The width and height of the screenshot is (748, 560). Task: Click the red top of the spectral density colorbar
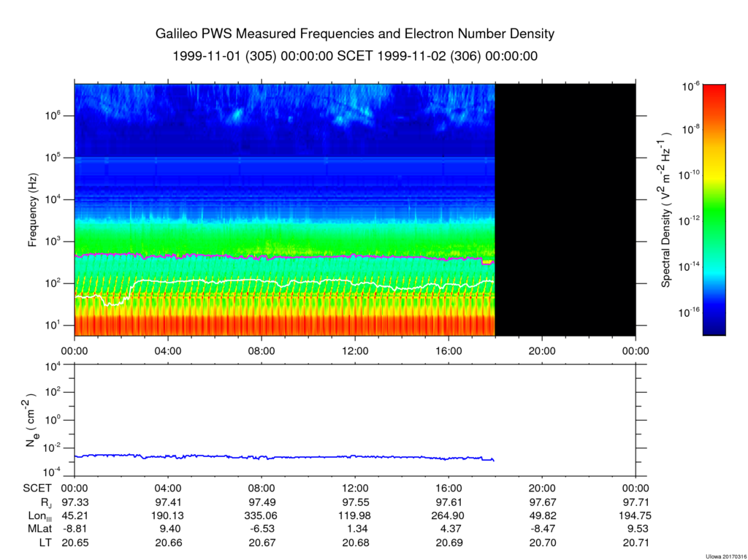(714, 91)
